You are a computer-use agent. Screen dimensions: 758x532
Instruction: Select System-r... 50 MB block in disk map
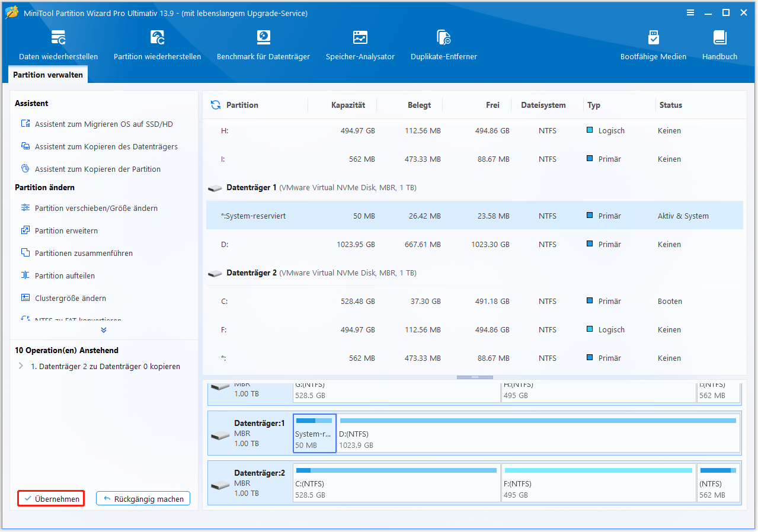tap(315, 434)
